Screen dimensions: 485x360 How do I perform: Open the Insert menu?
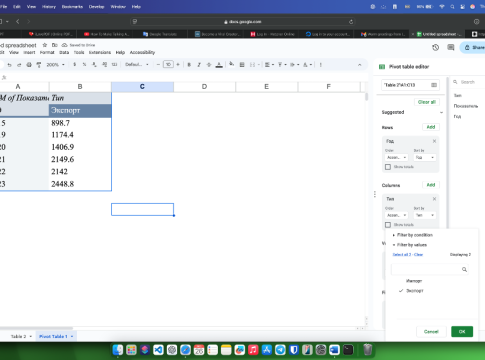point(29,52)
